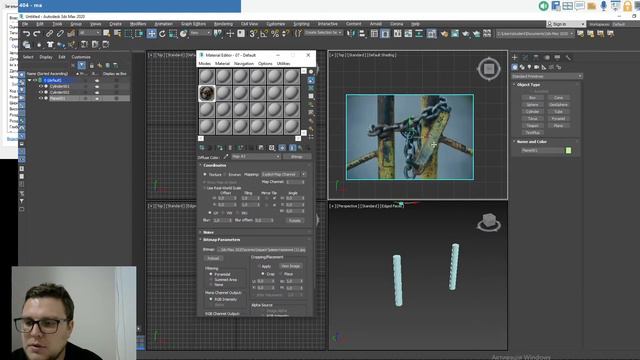The image size is (640, 360).
Task: Click the green object color swatch
Action: (568, 151)
